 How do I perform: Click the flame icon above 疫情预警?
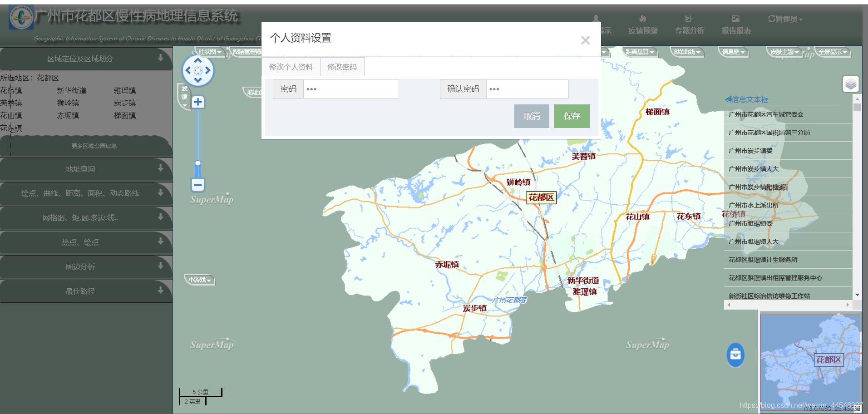[642, 19]
